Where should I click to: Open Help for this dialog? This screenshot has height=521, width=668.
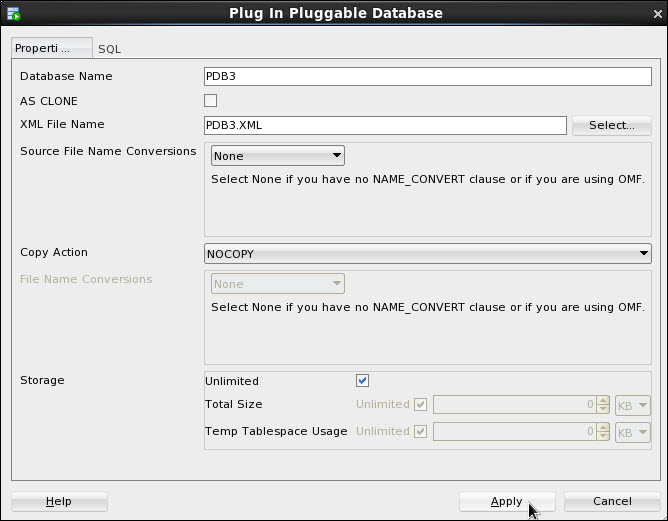(59, 501)
